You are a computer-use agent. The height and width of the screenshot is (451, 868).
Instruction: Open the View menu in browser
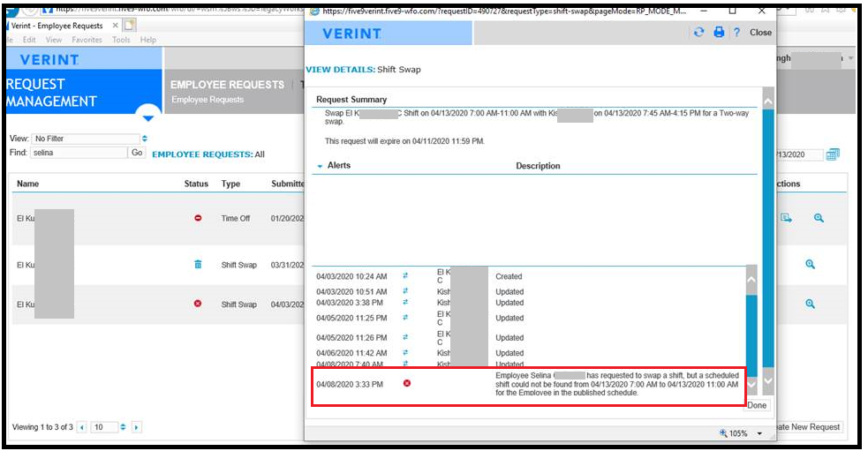54,40
